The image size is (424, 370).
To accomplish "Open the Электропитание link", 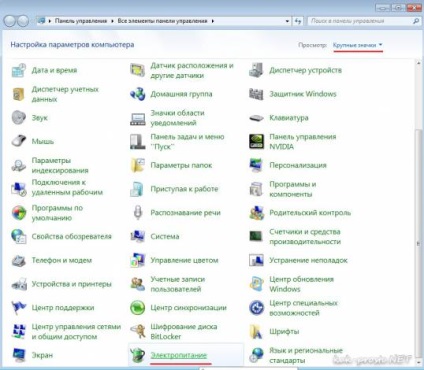I will 179,355.
